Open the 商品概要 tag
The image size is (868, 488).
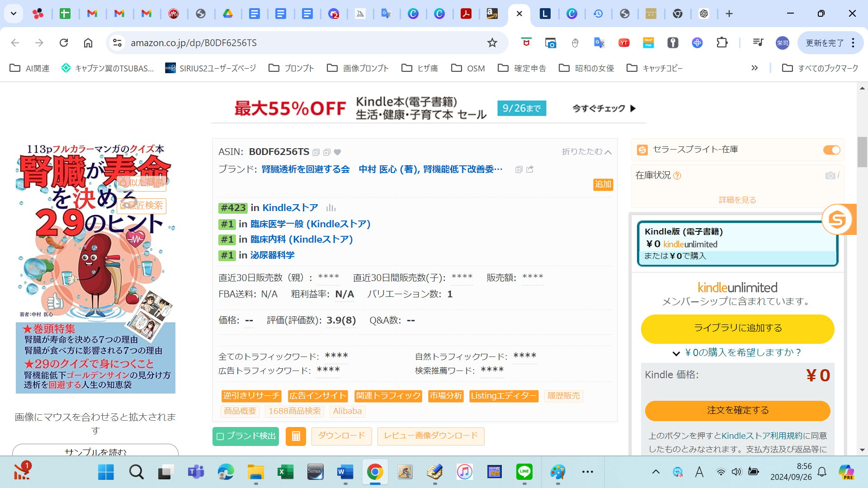coord(240,411)
